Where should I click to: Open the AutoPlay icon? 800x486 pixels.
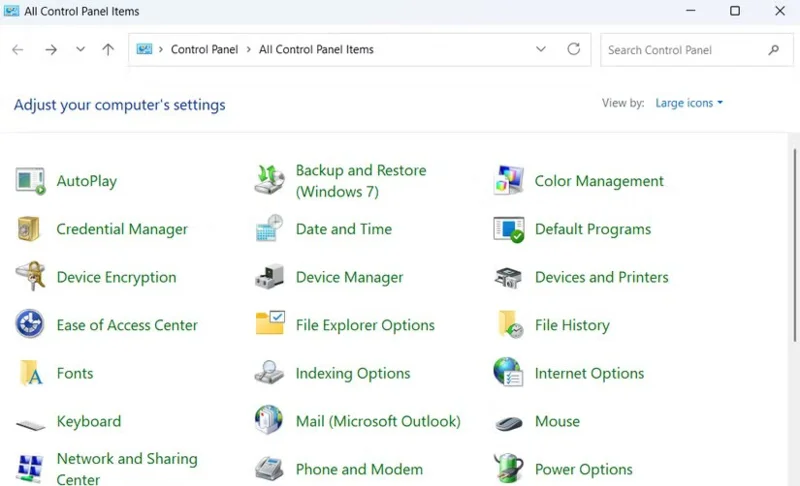[31, 181]
